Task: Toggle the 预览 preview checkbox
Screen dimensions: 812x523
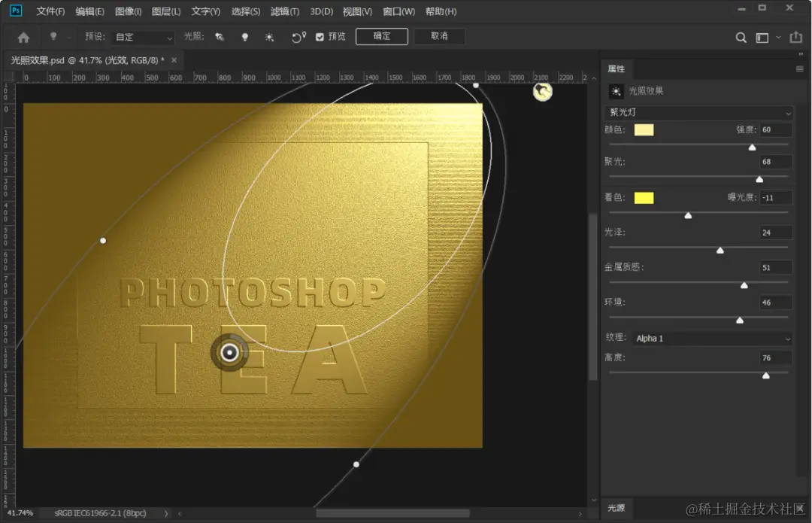Action: point(320,37)
